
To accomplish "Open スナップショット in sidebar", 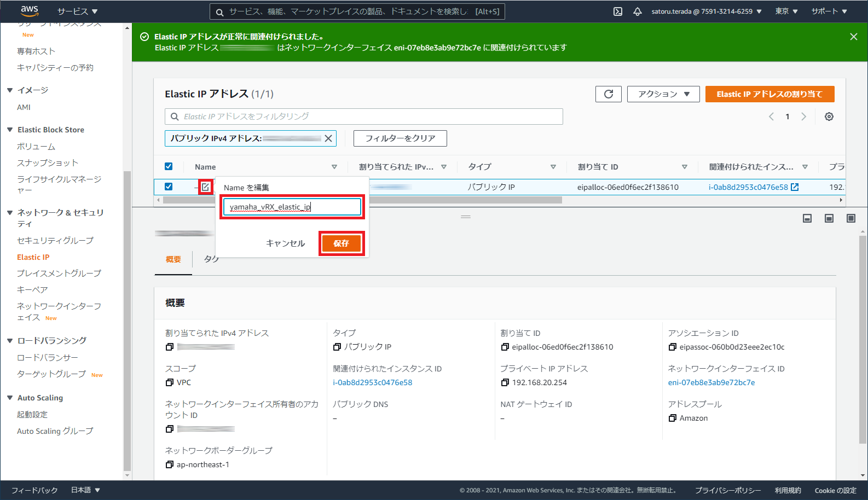I will tap(48, 163).
